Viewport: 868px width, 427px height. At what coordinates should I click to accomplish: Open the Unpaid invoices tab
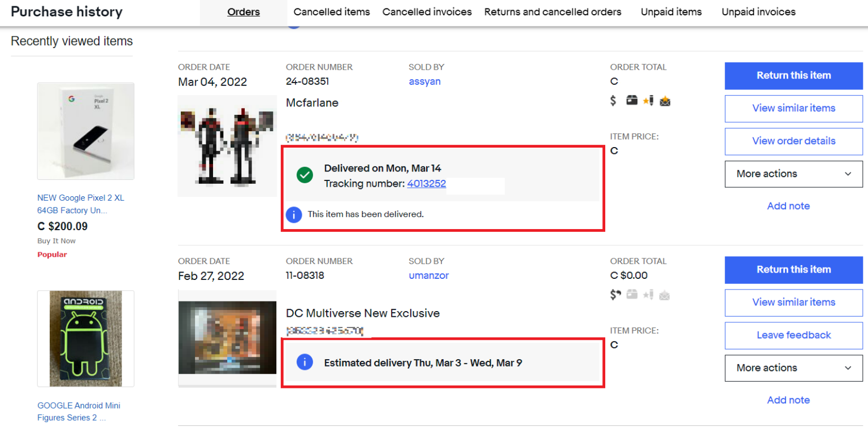pyautogui.click(x=758, y=11)
